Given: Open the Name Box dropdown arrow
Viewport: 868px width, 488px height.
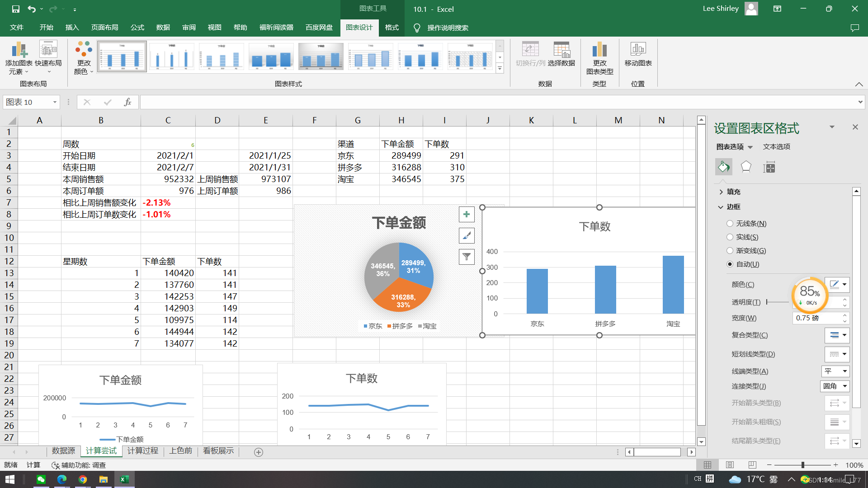Looking at the screenshot, I should (55, 102).
